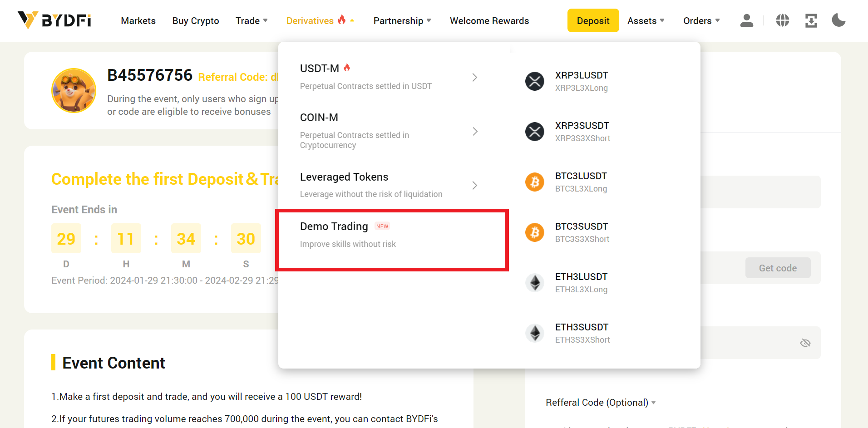This screenshot has height=428, width=868.
Task: Click the yellow Deposit button
Action: tap(593, 20)
